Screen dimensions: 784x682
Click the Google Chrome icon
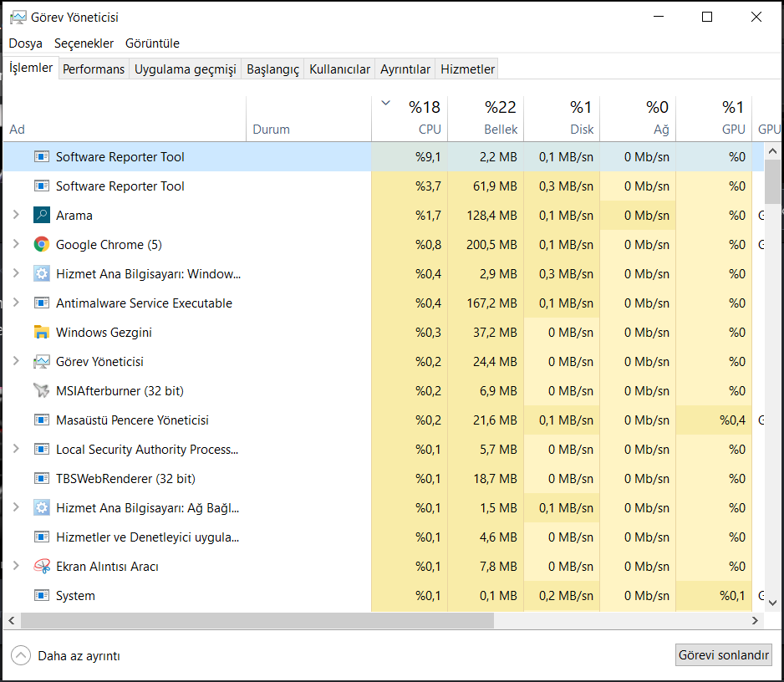pyautogui.click(x=42, y=245)
